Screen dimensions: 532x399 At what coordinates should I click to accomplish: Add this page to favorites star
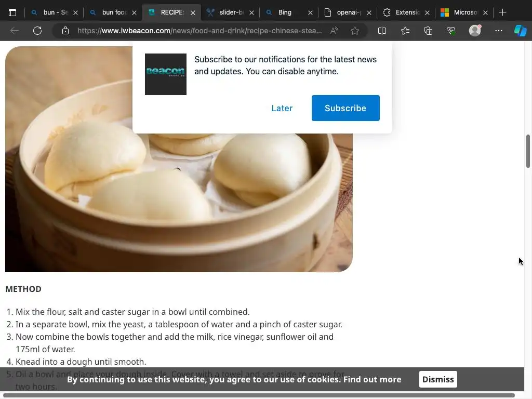click(355, 31)
